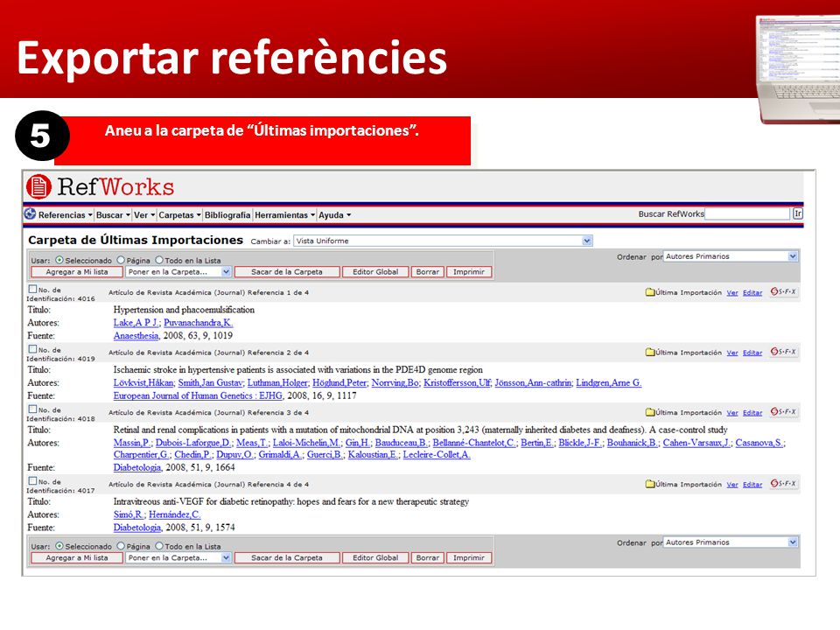Open the bottom Autores Primarios sort dropdown

tap(731, 542)
